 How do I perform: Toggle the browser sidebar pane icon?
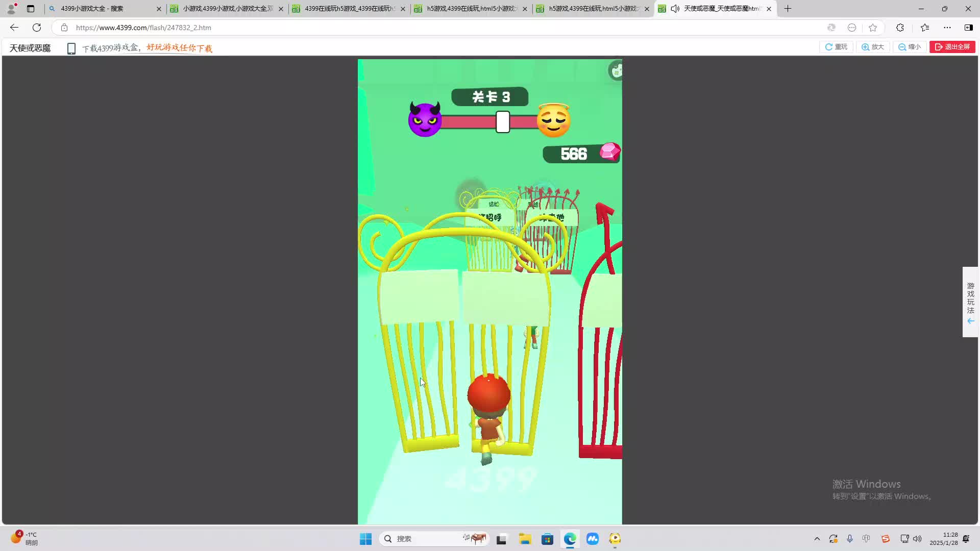(968, 28)
